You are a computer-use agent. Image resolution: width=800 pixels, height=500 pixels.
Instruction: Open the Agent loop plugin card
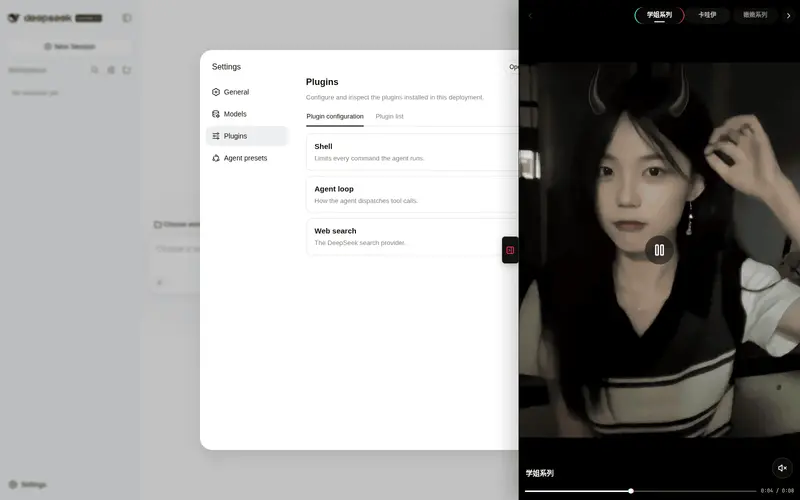pyautogui.click(x=412, y=194)
